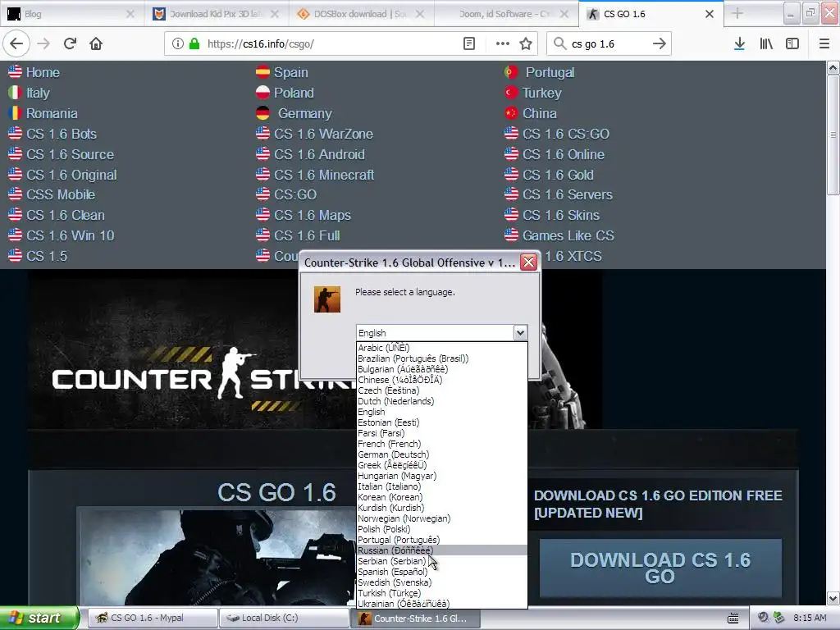Image resolution: width=840 pixels, height=630 pixels.
Task: Click the China flag icon
Action: tap(511, 113)
